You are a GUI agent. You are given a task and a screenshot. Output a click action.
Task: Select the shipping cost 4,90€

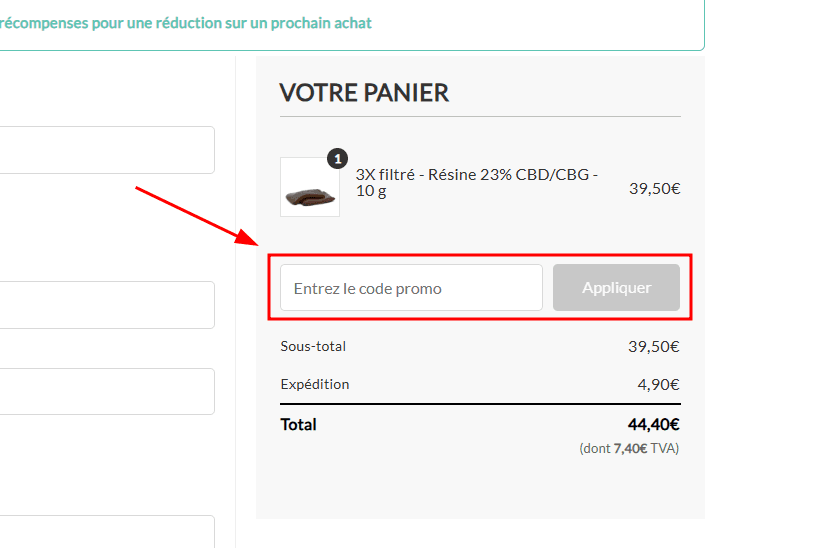pos(658,384)
